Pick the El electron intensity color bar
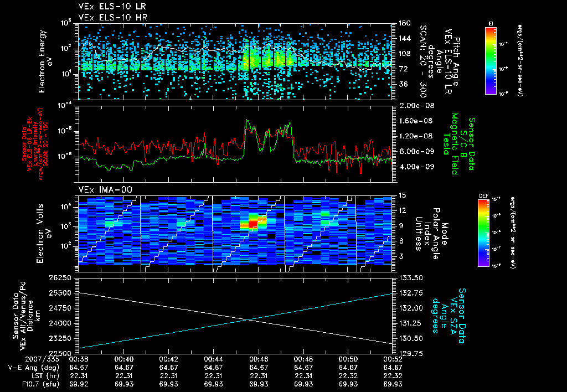 click(491, 60)
